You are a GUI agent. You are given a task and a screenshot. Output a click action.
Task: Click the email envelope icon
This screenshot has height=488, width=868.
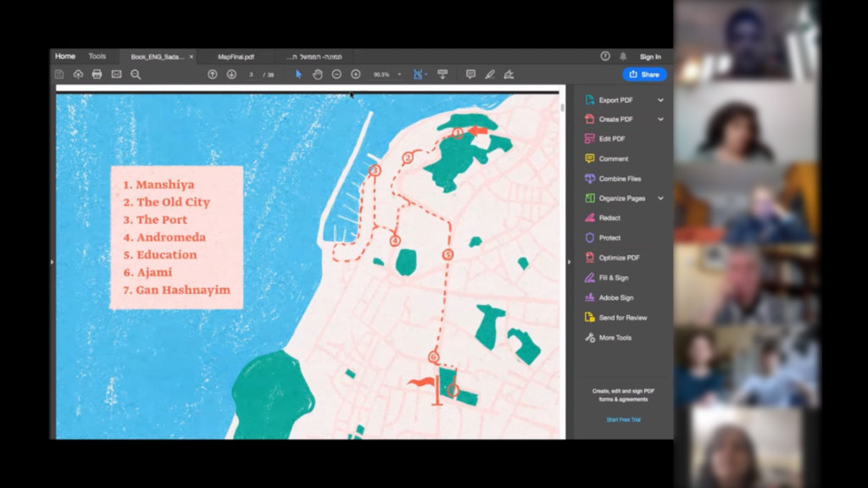116,75
